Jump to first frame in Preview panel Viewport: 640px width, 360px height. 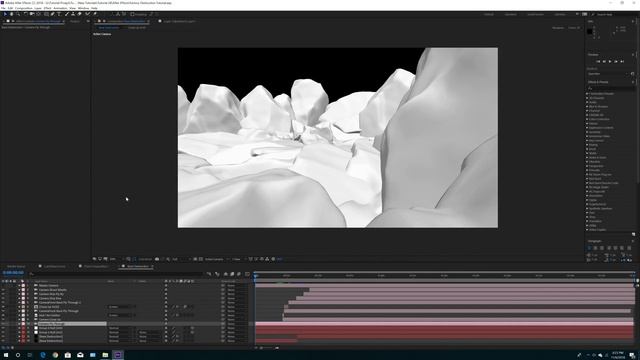[598, 61]
